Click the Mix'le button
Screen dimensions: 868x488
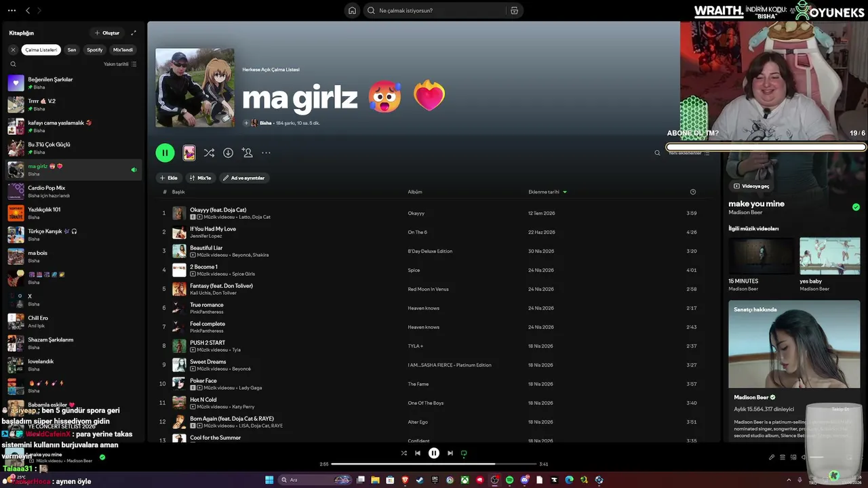[x=201, y=178]
